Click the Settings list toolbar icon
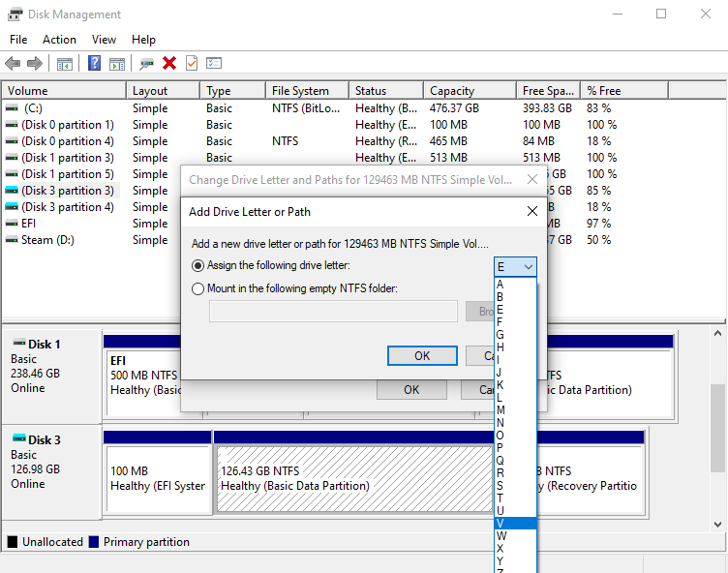This screenshot has width=728, height=573. click(214, 63)
